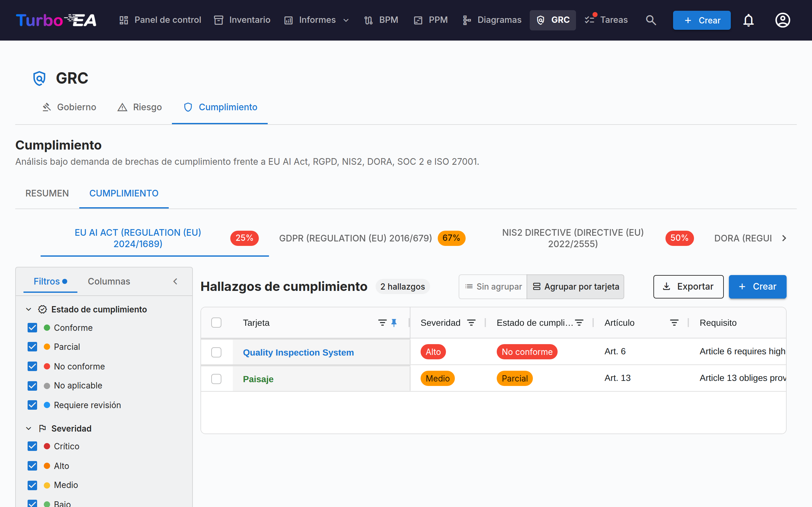This screenshot has height=507, width=812.
Task: Uncheck the Conforme filter checkbox
Action: coord(32,328)
